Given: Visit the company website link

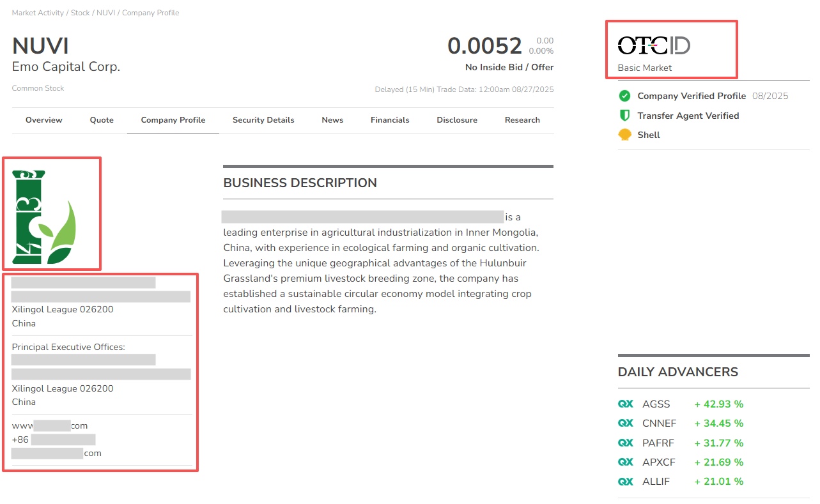Looking at the screenshot, I should (50, 426).
